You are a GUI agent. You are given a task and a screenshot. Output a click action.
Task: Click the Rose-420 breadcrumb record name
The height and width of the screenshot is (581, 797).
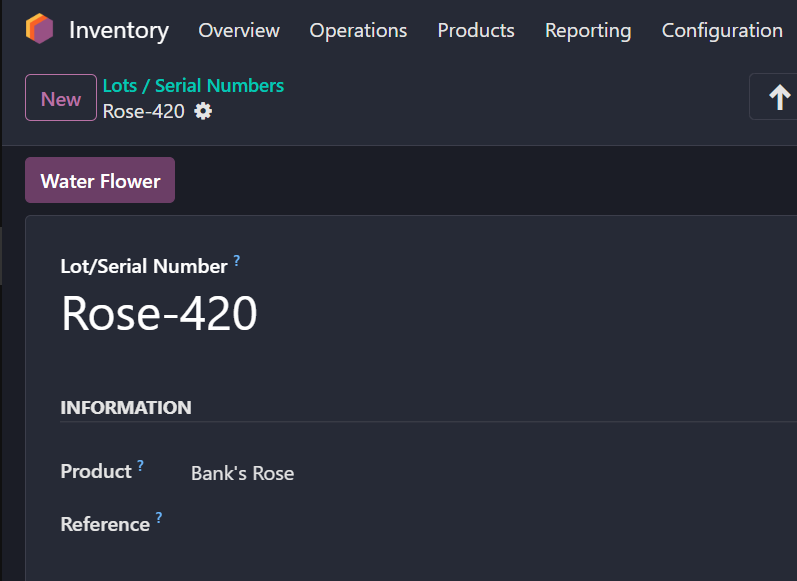144,111
